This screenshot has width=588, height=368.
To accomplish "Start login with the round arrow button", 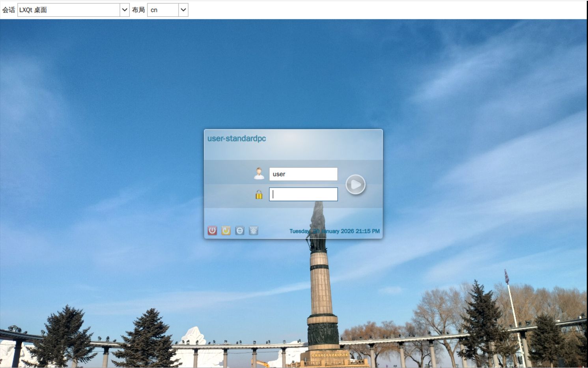I will coord(356,184).
